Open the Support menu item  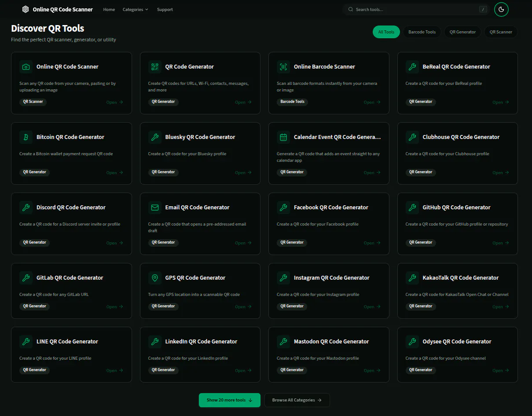(165, 9)
